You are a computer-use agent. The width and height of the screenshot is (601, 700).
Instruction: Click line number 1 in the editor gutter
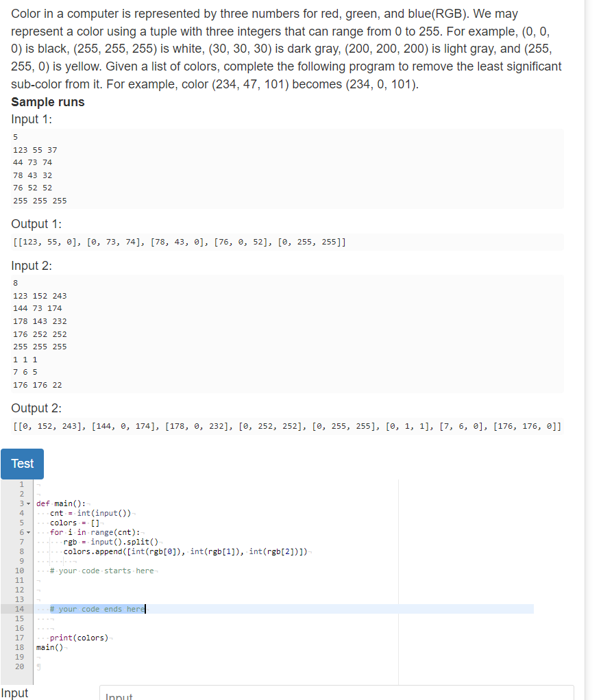coord(21,484)
